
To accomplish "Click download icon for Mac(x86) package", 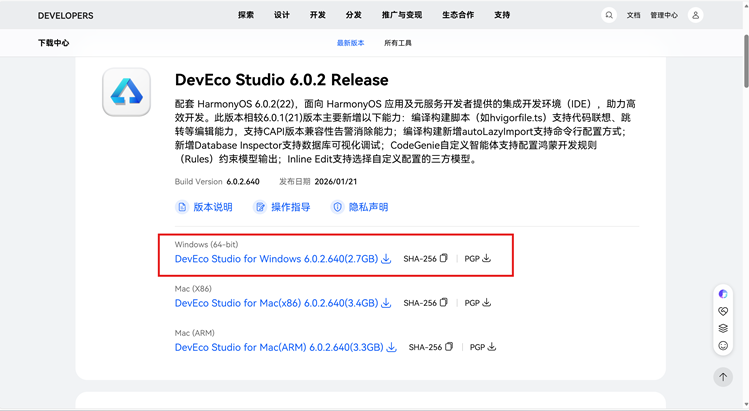I will click(x=386, y=303).
